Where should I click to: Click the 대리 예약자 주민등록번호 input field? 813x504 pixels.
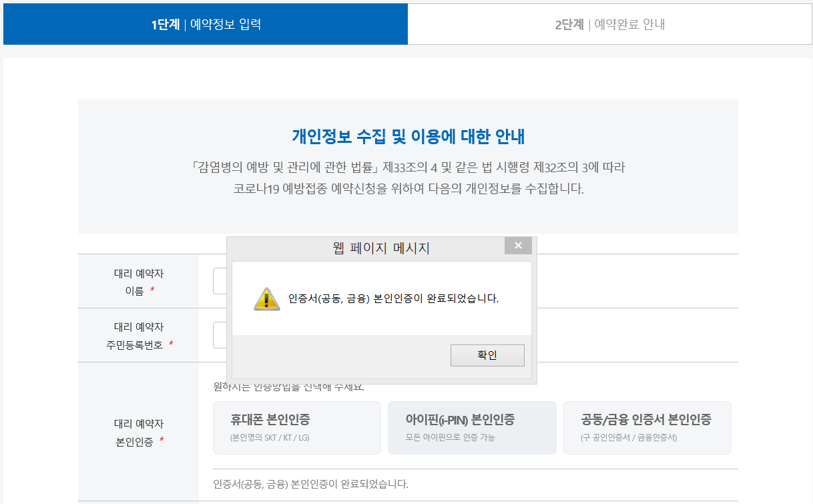pyautogui.click(x=220, y=335)
